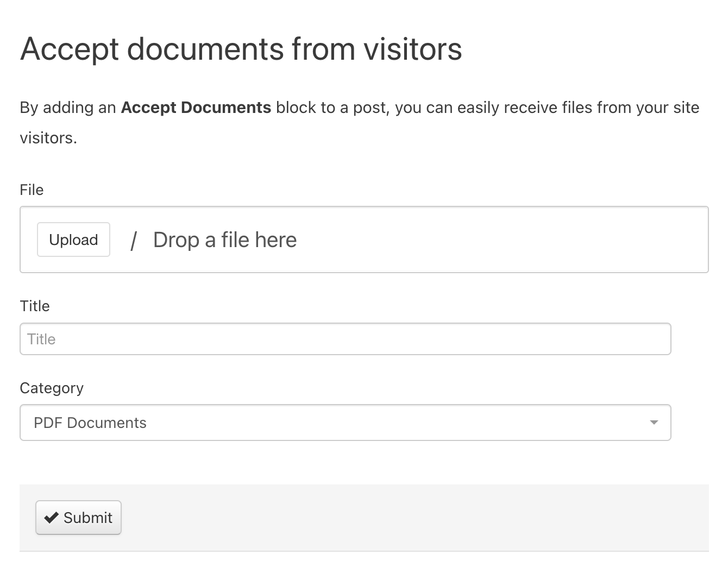
Task: Click the gray footer bar right of Submit
Action: pyautogui.click(x=413, y=518)
